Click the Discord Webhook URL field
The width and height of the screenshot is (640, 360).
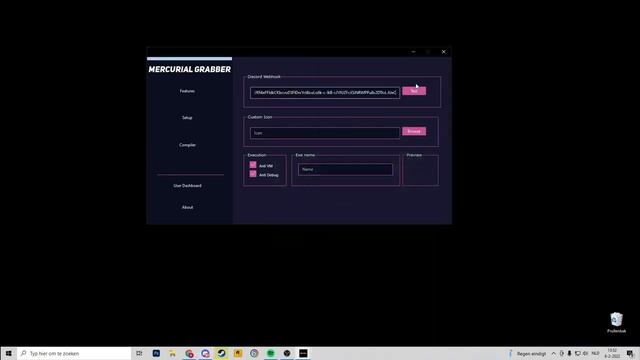tap(325, 93)
